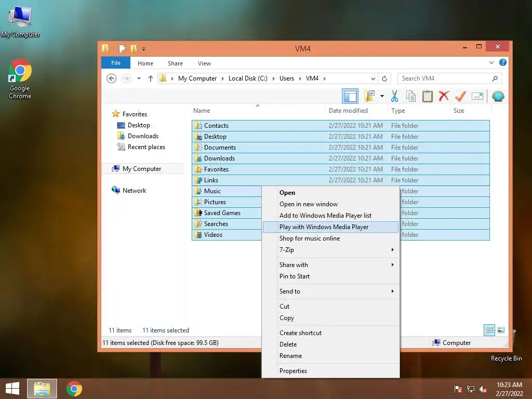Open the File ribbon tab
The image size is (532, 399).
coord(116,63)
